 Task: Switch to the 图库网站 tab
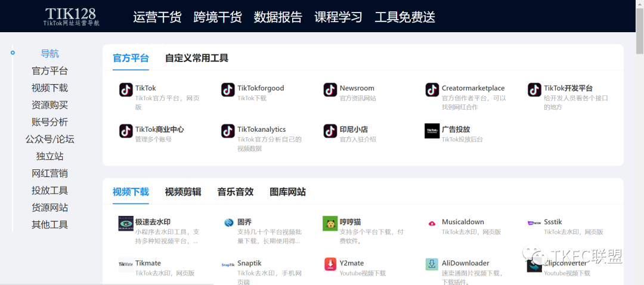287,192
